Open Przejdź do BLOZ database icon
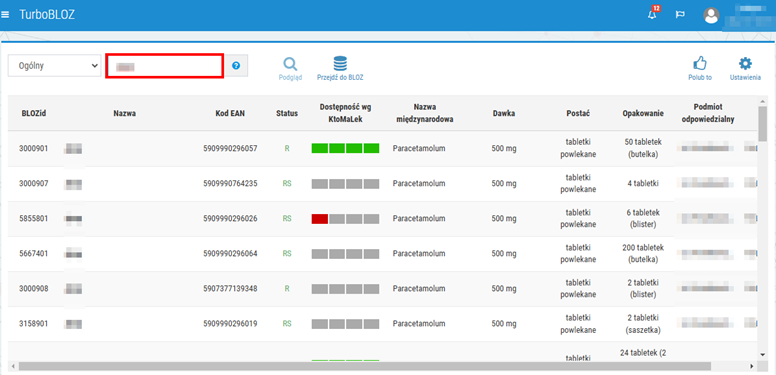 [x=340, y=64]
